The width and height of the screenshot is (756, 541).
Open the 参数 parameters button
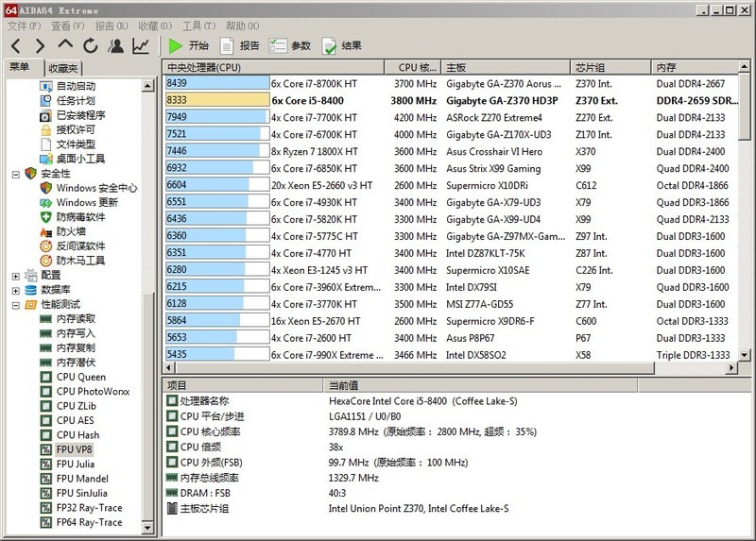(290, 45)
